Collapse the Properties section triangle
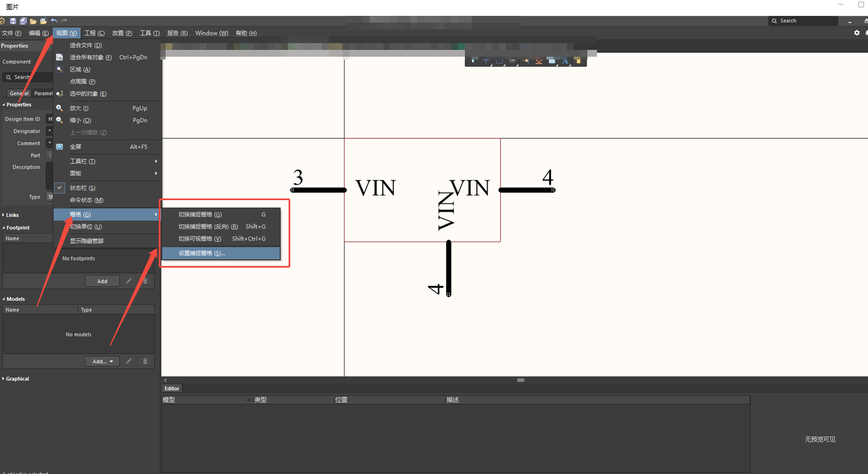Viewport: 868px width, 474px height. (x=3, y=105)
